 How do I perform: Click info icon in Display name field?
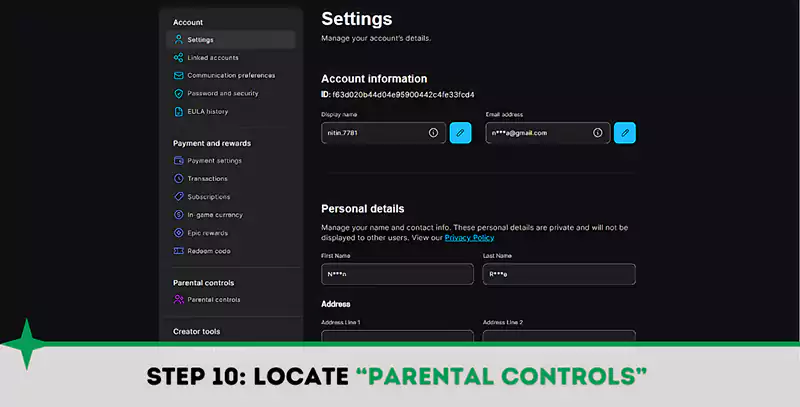(433, 133)
